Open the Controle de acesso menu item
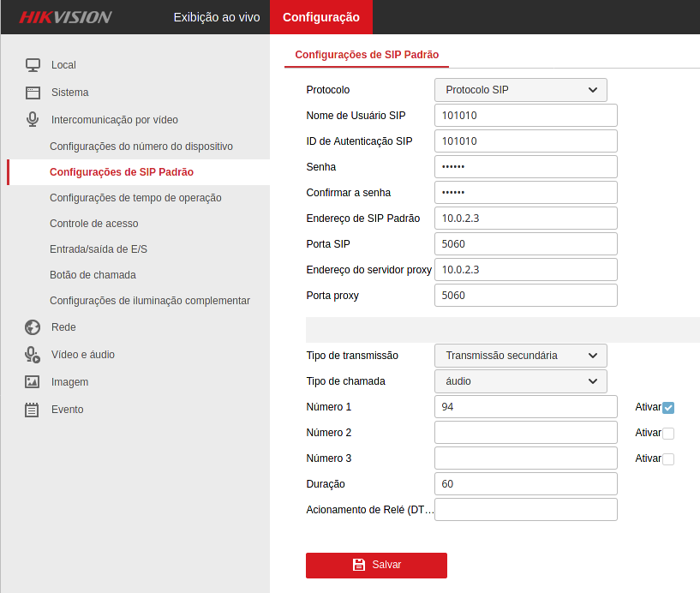700x593 pixels. tap(94, 224)
